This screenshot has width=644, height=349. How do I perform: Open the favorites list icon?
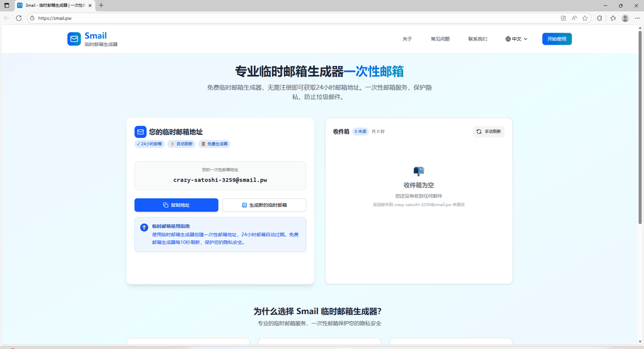point(613,18)
